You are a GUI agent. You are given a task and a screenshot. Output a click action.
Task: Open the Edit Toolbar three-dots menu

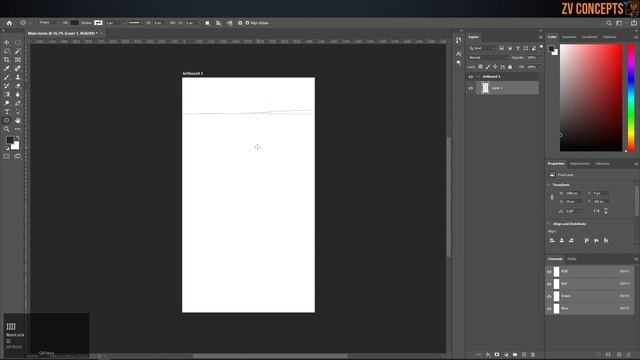coord(18,129)
